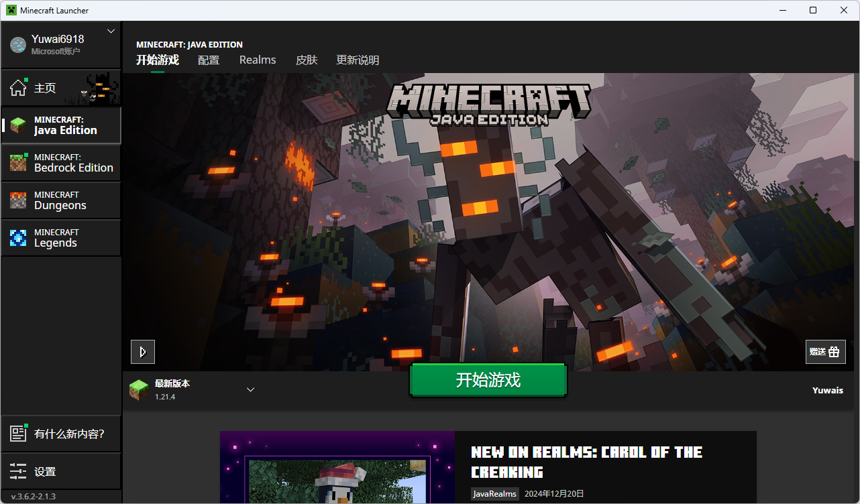860x504 pixels.
Task: Open Minecraft Legends game icon
Action: [x=18, y=238]
